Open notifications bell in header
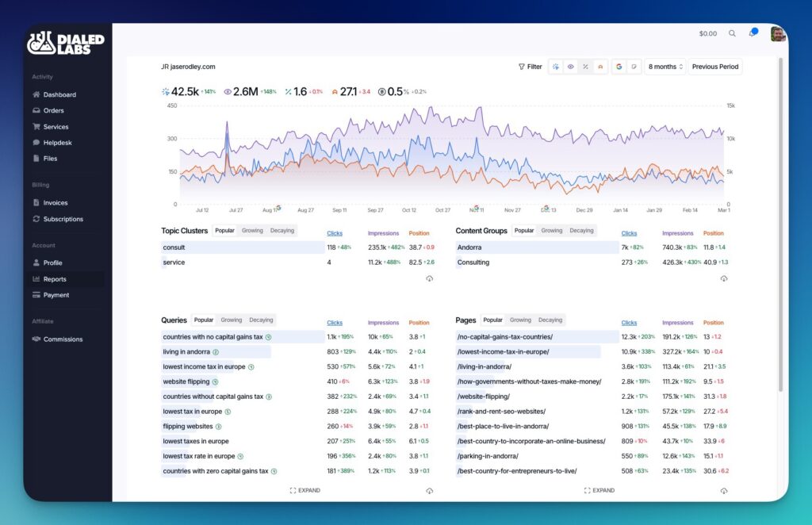 point(753,33)
